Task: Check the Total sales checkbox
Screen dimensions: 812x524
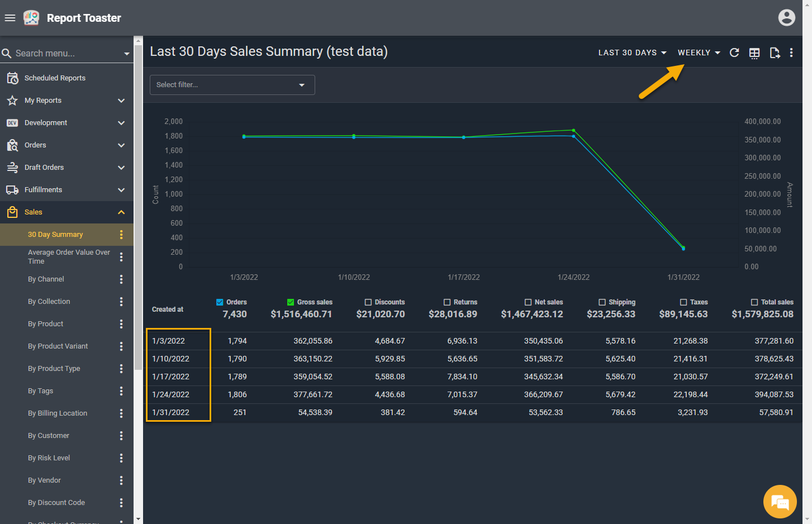Action: tap(754, 302)
